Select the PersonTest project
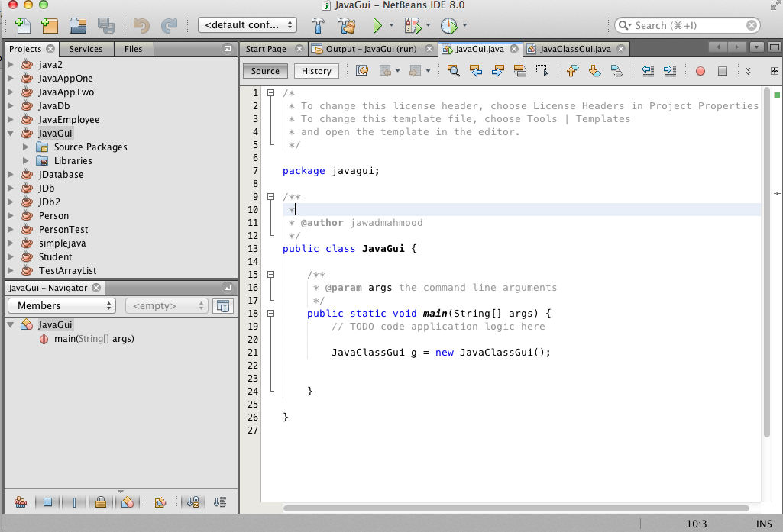 (x=63, y=230)
